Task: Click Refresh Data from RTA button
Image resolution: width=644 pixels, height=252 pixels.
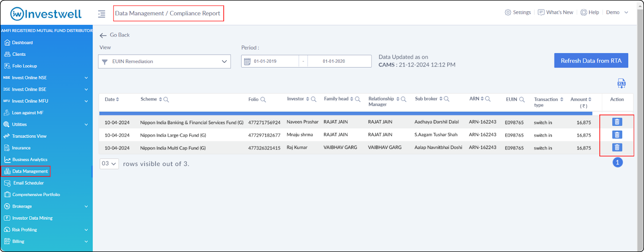Action: tap(591, 61)
